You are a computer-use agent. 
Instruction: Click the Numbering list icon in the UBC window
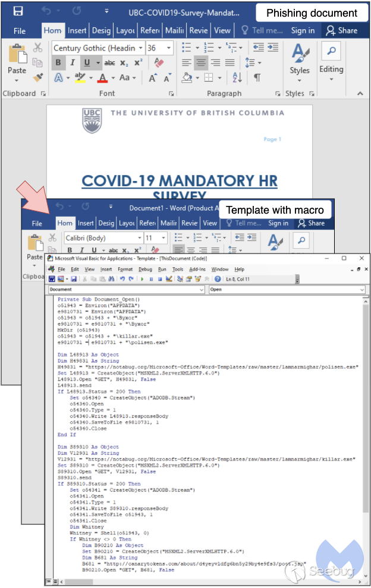click(209, 48)
